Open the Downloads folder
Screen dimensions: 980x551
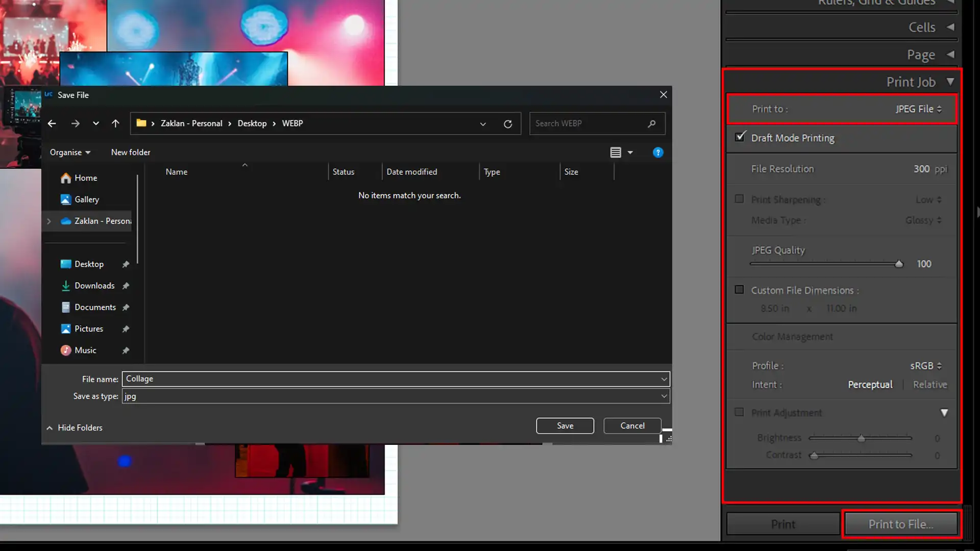coord(94,286)
